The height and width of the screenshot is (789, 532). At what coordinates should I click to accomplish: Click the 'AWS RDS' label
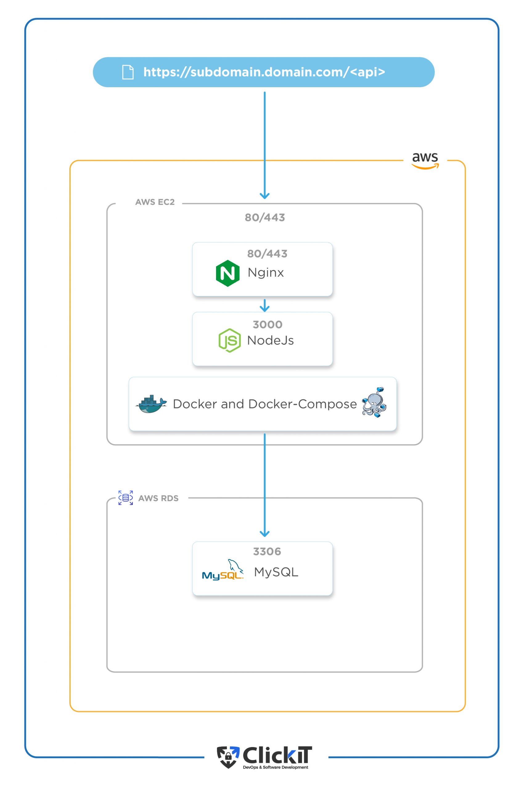pos(158,498)
